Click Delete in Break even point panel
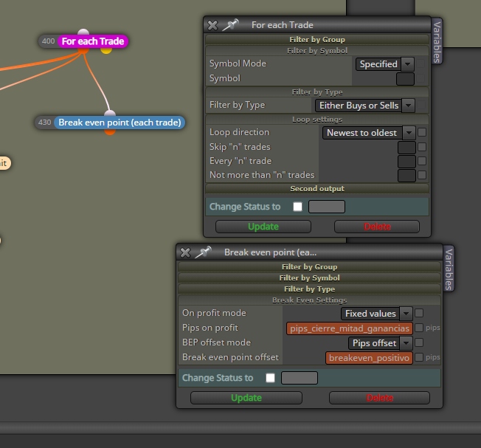Image resolution: width=481 pixels, height=448 pixels. coord(379,398)
